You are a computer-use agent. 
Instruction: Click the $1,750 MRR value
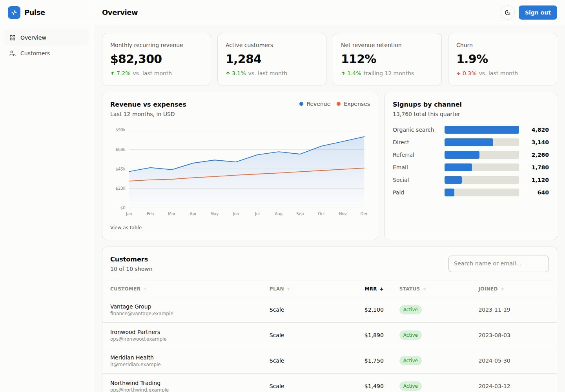374,361
